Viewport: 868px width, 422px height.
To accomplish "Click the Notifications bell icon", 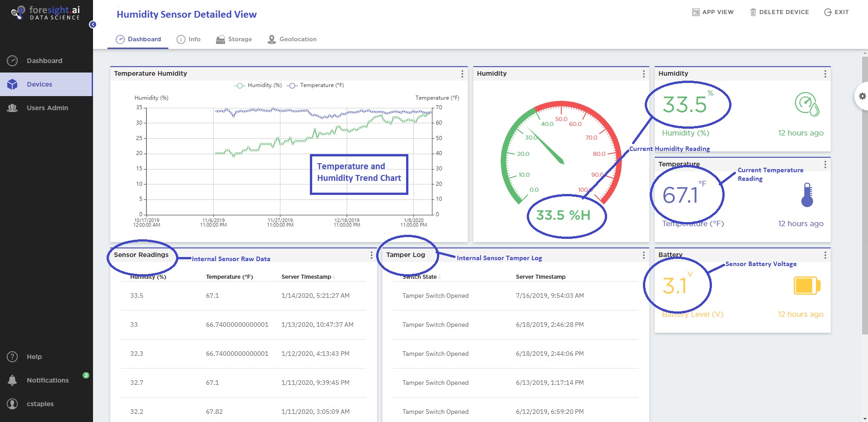I will tap(13, 380).
